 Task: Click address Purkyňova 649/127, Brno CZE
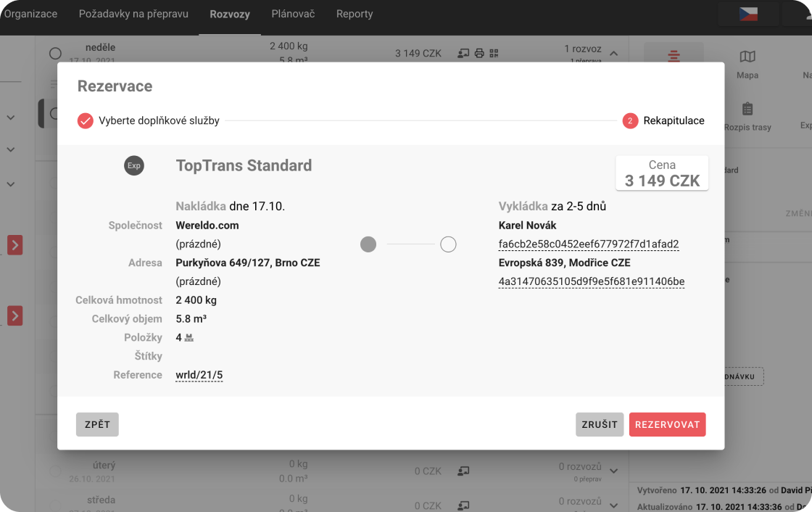247,263
